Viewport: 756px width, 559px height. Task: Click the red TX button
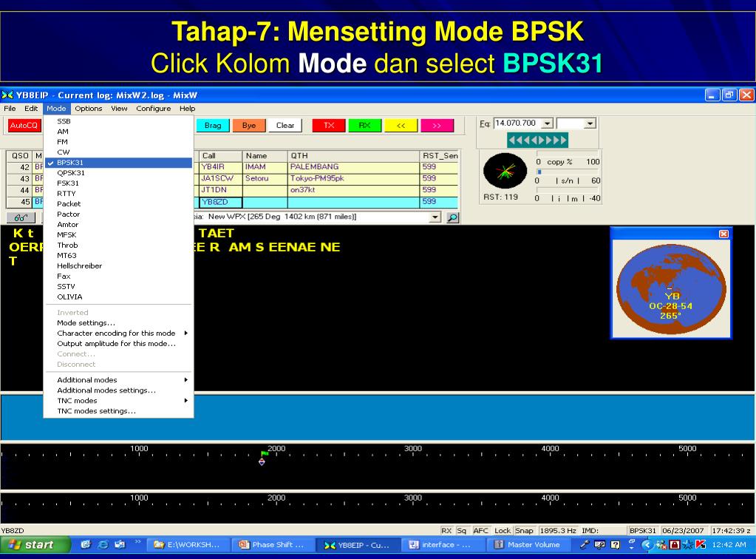point(329,126)
